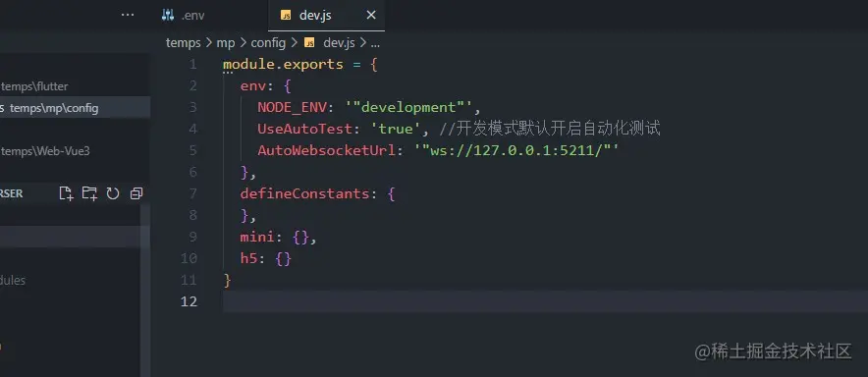Click the New File icon
The width and height of the screenshot is (868, 377).
(x=66, y=193)
